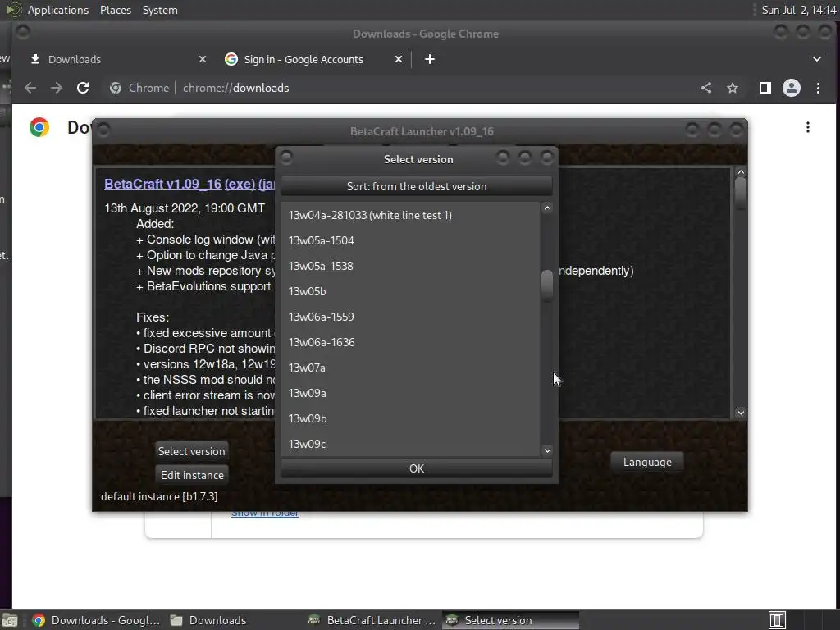Click the Sort: from the oldest version button
Viewport: 840px width, 630px height.
pyautogui.click(x=416, y=186)
